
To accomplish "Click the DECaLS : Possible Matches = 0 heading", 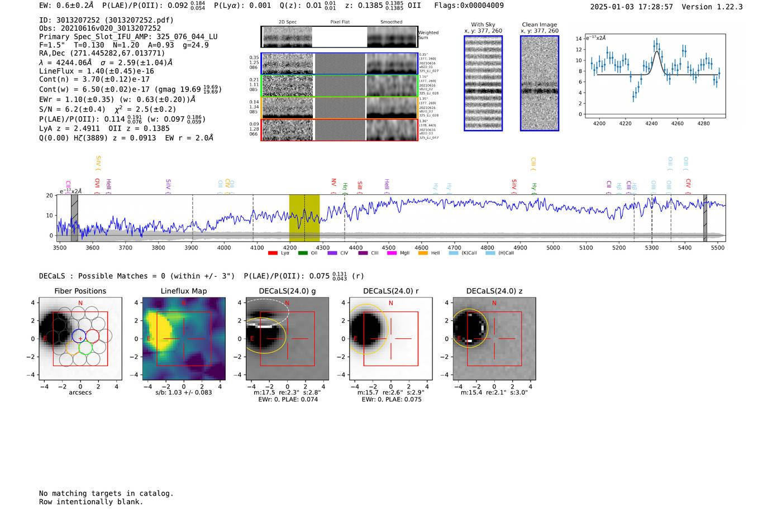I will 137,276.
